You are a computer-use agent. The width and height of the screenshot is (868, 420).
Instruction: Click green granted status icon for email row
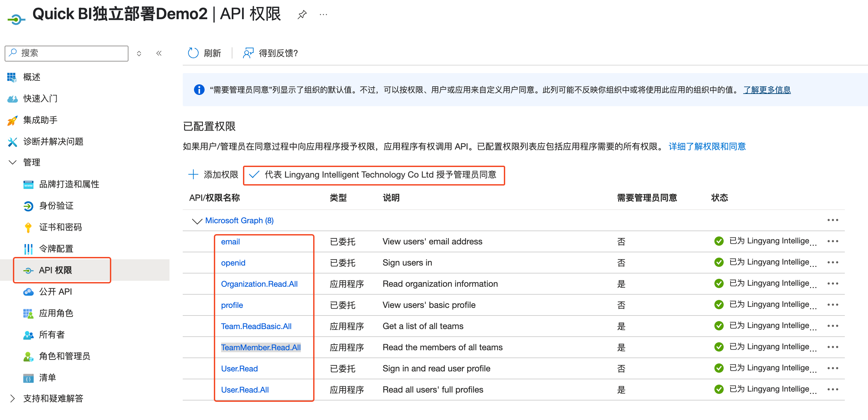[719, 241]
